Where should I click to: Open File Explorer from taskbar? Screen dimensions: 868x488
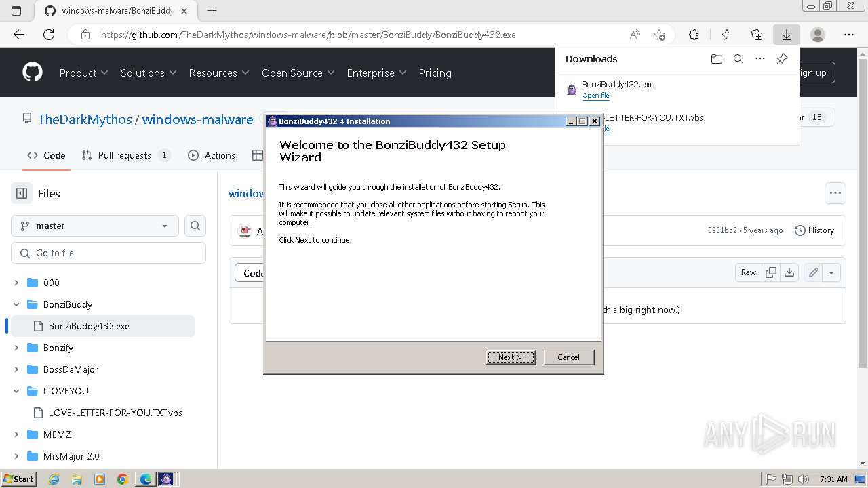click(77, 479)
